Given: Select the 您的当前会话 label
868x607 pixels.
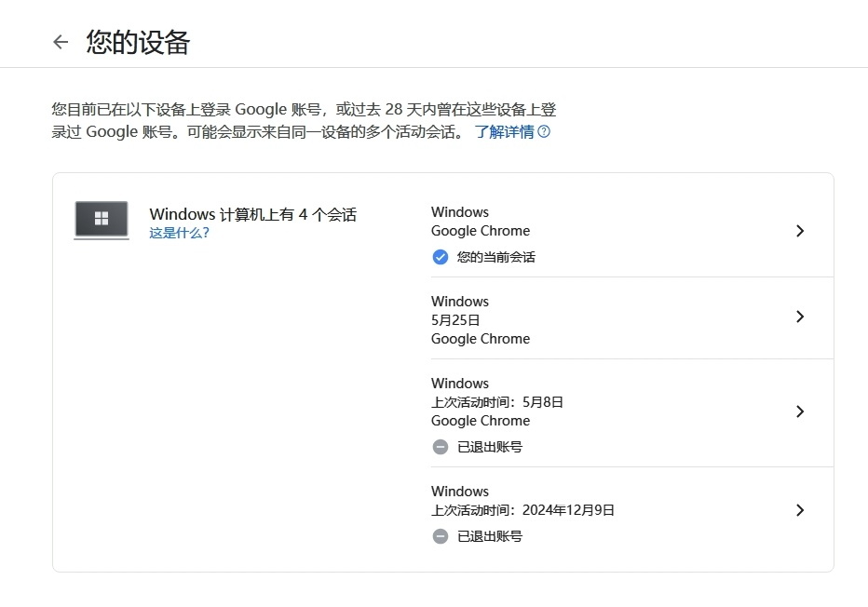Looking at the screenshot, I should click(x=496, y=257).
